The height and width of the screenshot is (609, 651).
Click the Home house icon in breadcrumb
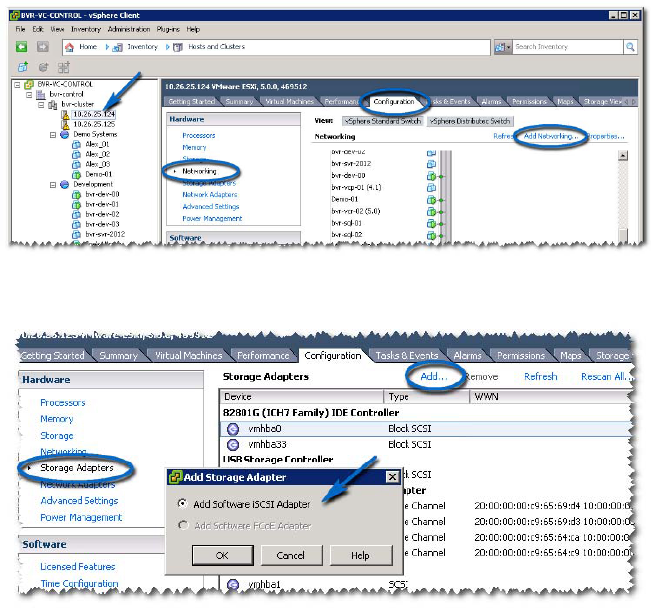[70, 47]
